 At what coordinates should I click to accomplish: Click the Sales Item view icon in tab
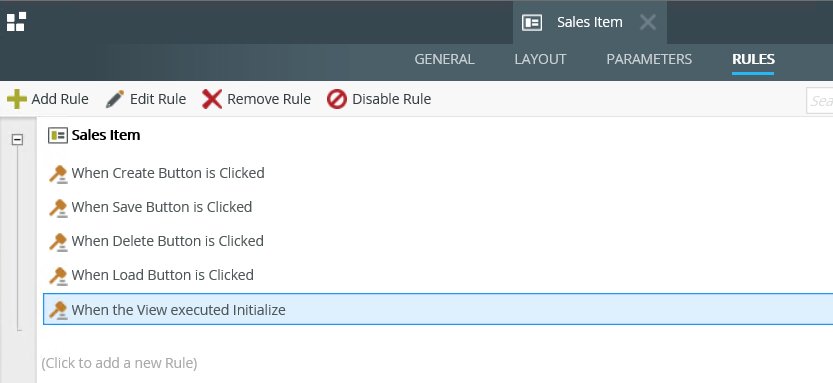[x=532, y=22]
